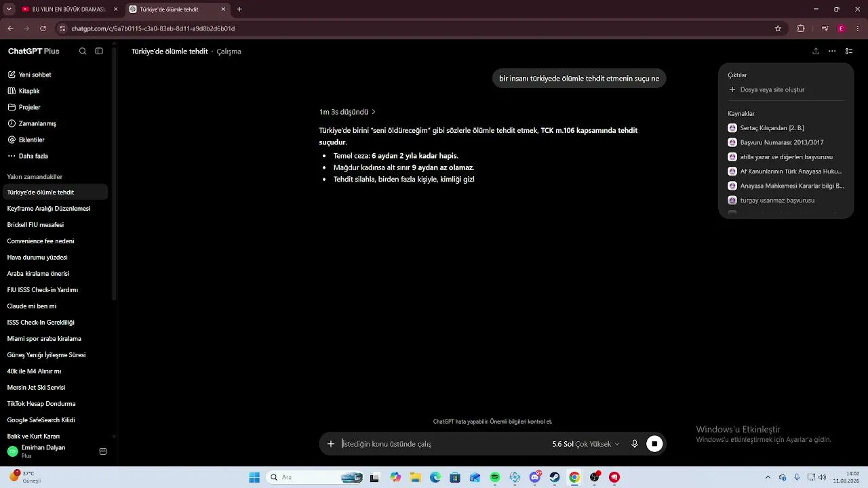Open the 'Hava durumu yüzdesi' chat
The height and width of the screenshot is (488, 868).
tap(54, 258)
